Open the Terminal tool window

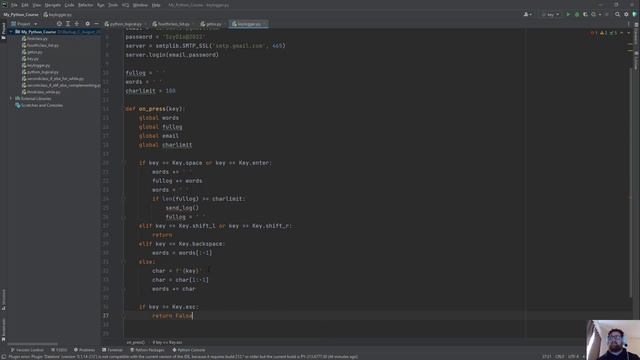112,350
